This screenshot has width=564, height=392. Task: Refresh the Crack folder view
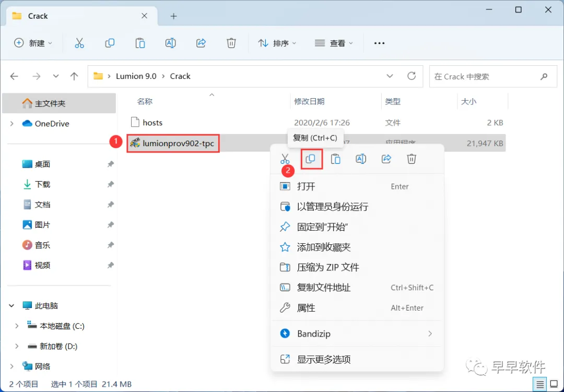coord(412,76)
